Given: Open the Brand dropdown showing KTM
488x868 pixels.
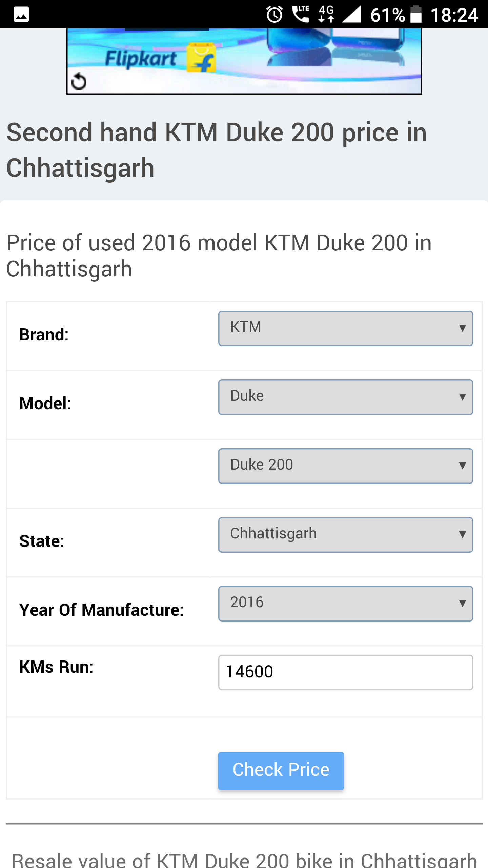Looking at the screenshot, I should click(x=345, y=328).
